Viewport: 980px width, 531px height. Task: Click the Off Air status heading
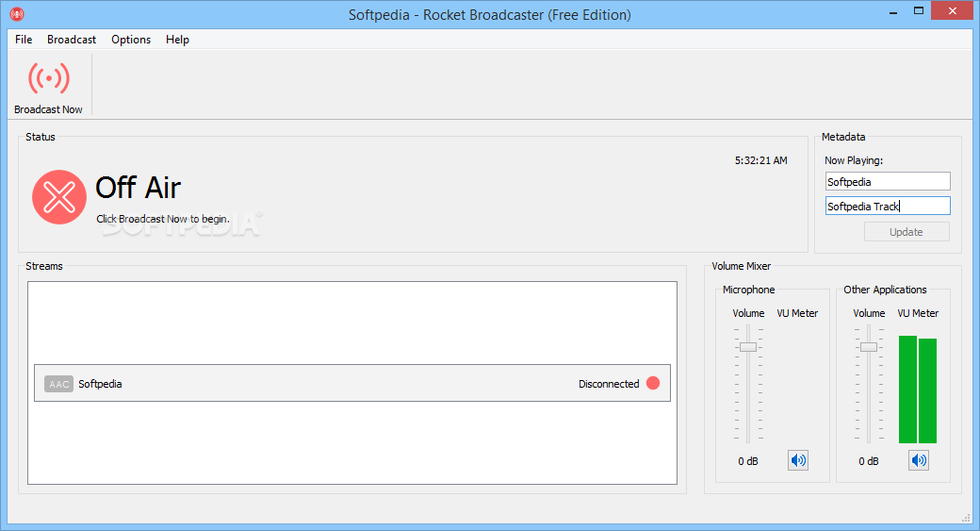pyautogui.click(x=139, y=188)
